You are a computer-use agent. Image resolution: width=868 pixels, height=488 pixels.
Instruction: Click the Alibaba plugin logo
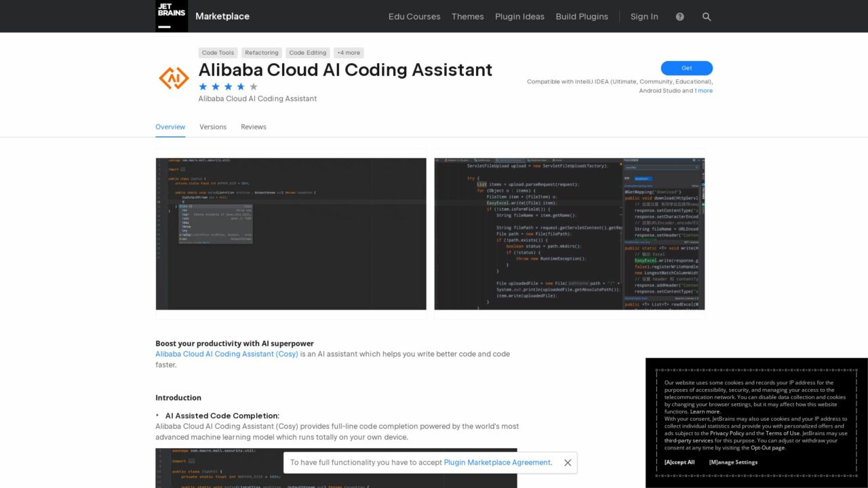(174, 78)
